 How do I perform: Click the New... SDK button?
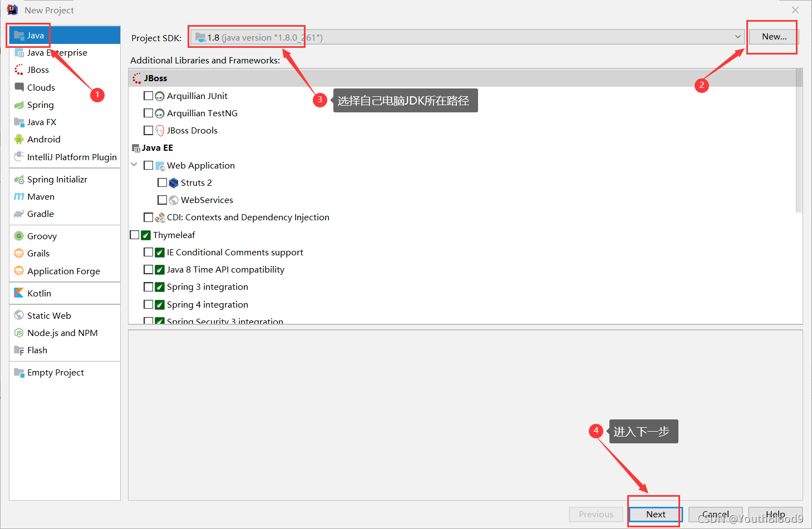774,37
